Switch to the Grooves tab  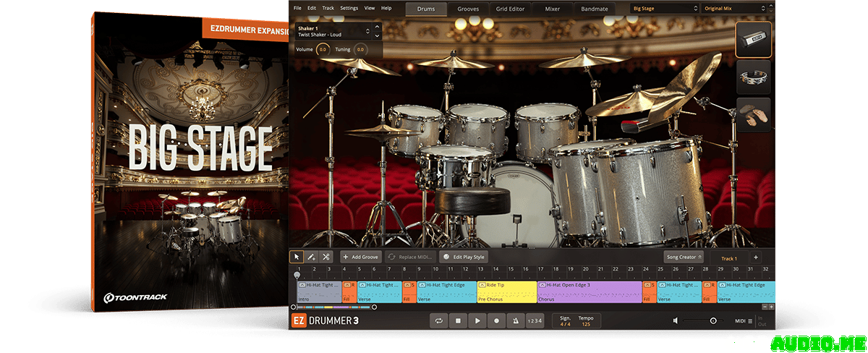(469, 9)
